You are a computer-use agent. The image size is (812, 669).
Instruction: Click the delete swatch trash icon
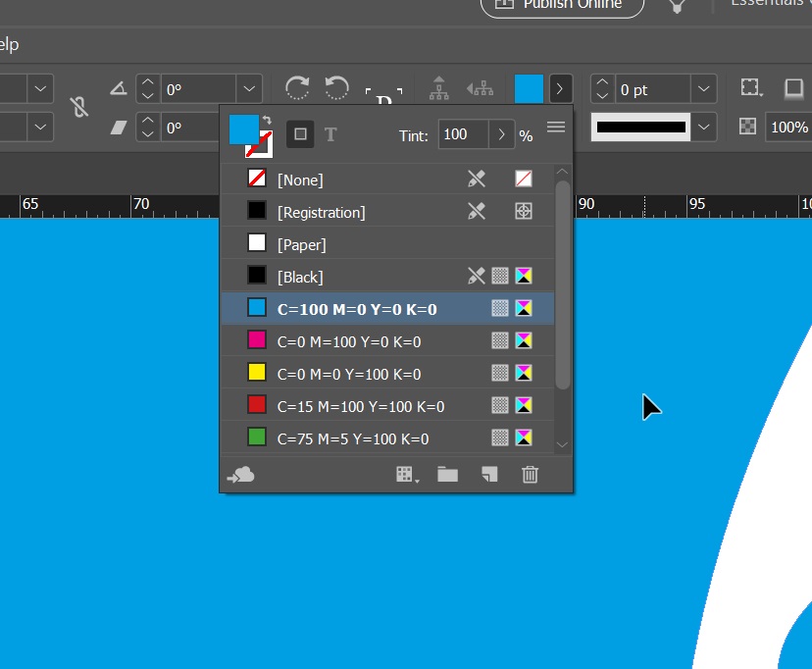pyautogui.click(x=530, y=475)
